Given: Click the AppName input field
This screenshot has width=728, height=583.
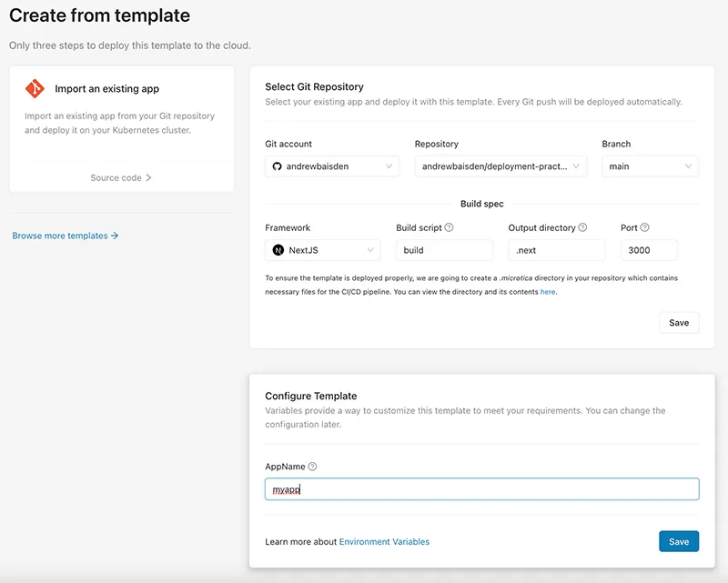Looking at the screenshot, I should pos(482,489).
